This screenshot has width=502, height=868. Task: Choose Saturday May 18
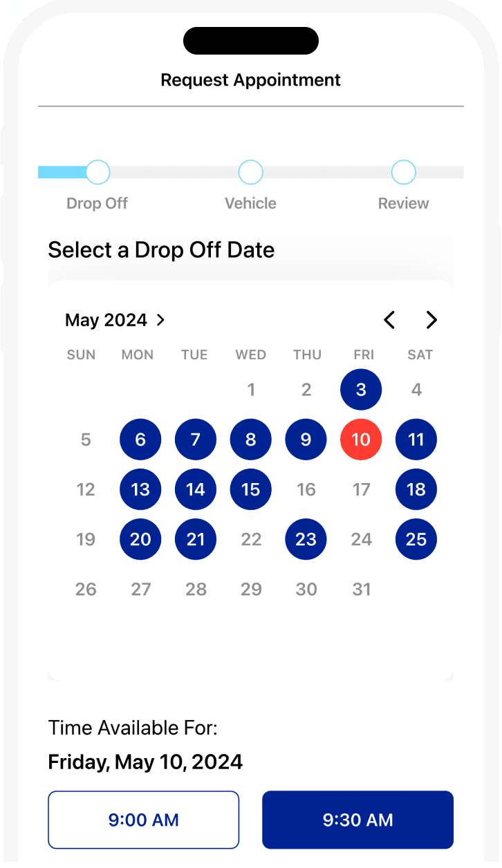pyautogui.click(x=416, y=489)
